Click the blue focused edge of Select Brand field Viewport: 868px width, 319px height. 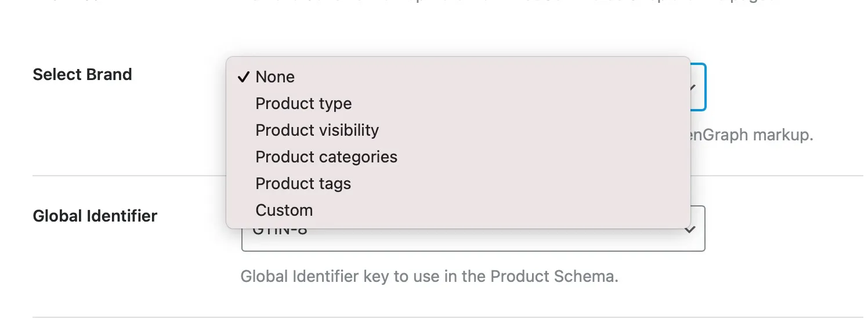[704, 87]
